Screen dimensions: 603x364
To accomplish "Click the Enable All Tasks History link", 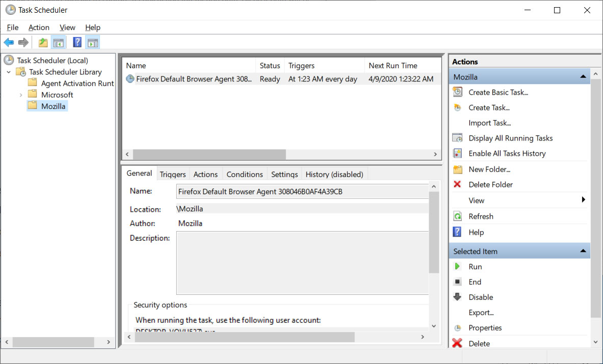I will (x=507, y=154).
